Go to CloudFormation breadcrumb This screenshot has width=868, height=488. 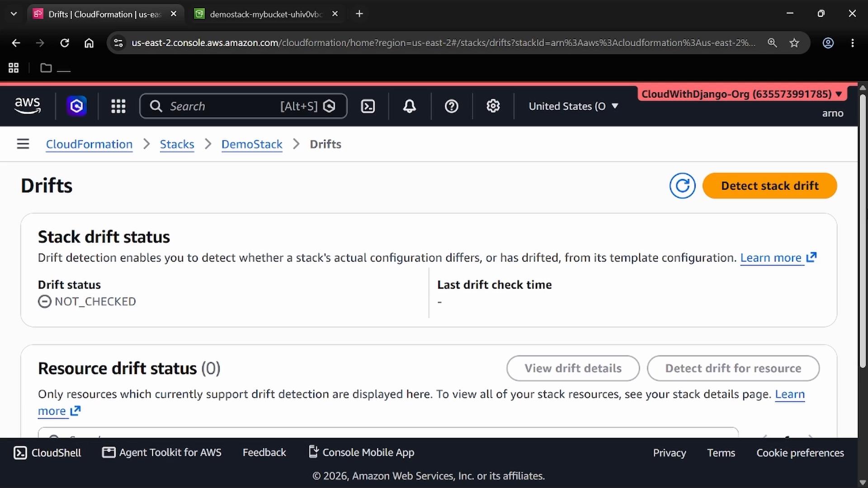point(89,144)
